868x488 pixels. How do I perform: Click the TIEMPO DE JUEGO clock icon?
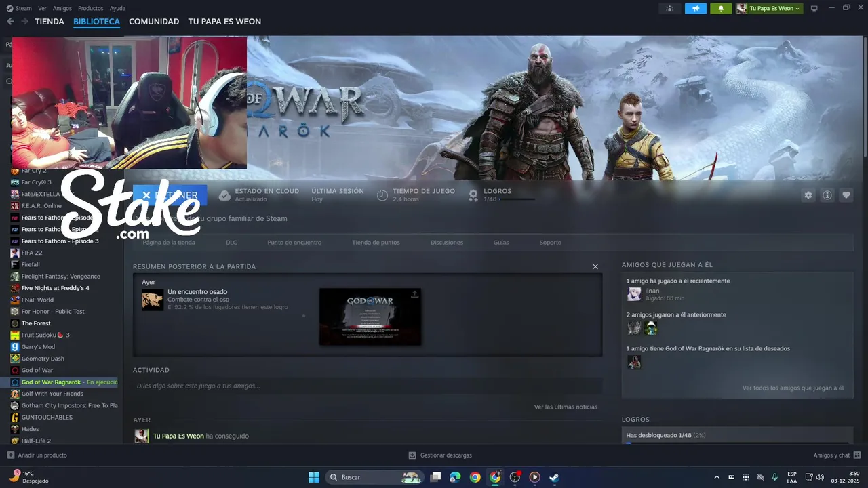tap(382, 195)
